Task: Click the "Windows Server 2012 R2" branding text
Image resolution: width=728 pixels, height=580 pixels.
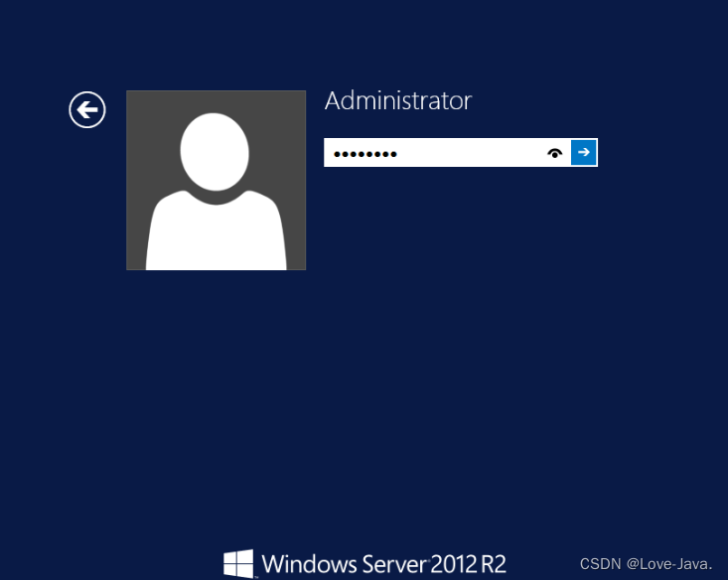Action: [383, 564]
